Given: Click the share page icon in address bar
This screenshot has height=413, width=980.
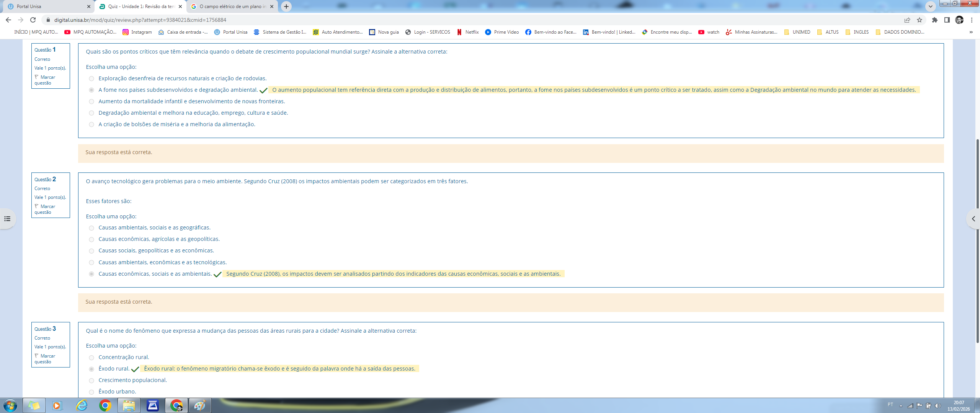Looking at the screenshot, I should [907, 20].
